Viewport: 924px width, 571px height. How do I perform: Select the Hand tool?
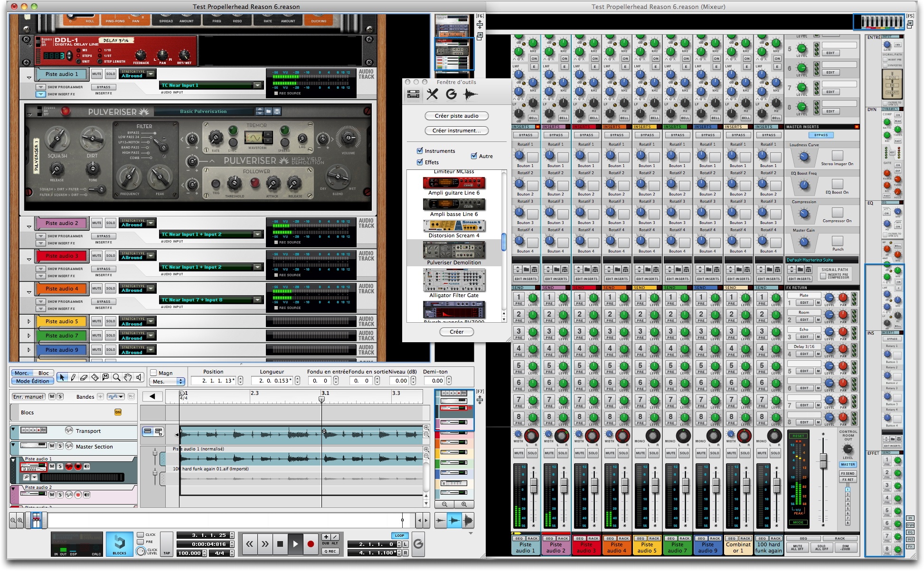tap(127, 377)
